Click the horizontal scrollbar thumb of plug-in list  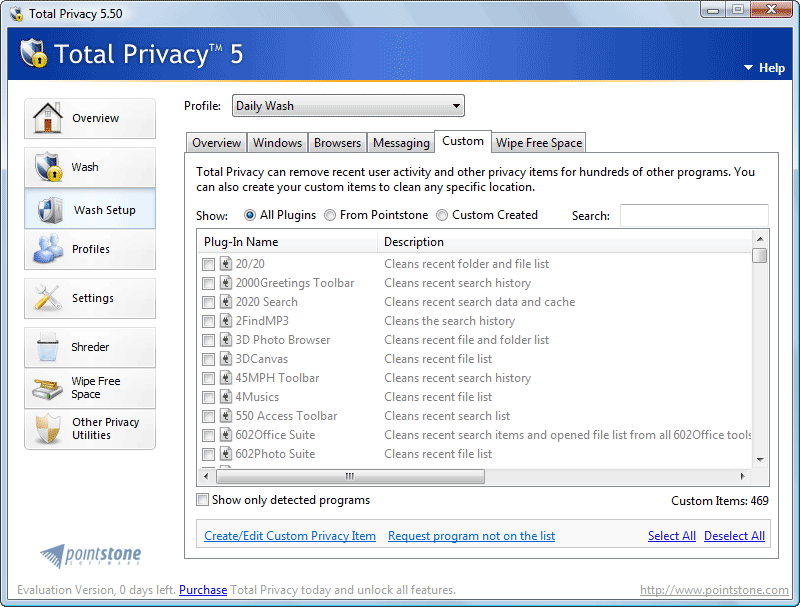pyautogui.click(x=350, y=476)
